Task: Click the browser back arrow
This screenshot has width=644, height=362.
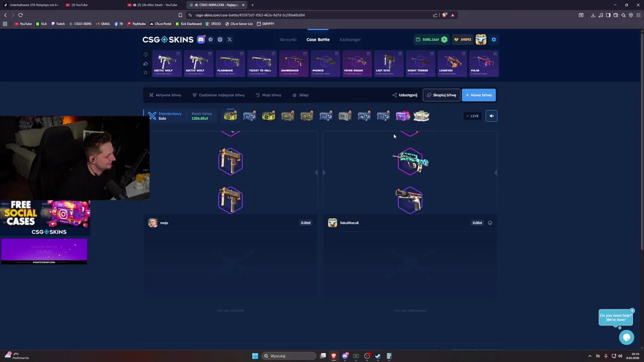Action: tap(6, 15)
